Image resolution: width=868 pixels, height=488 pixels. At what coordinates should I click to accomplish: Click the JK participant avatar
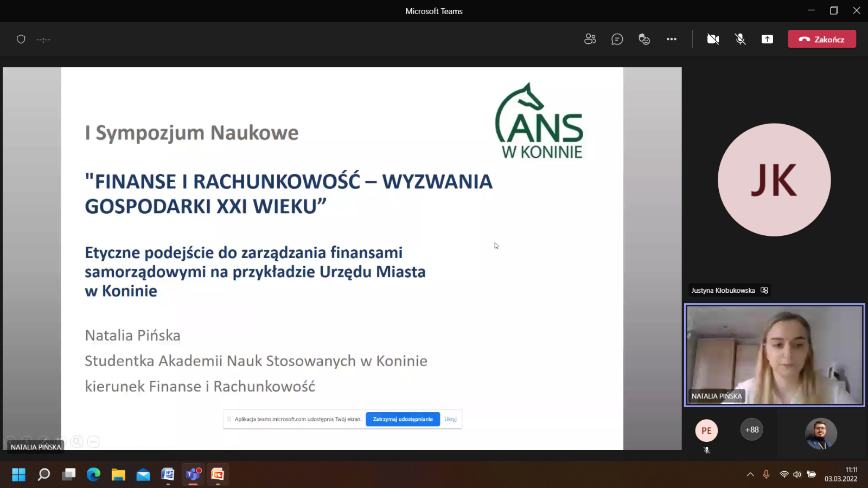774,180
